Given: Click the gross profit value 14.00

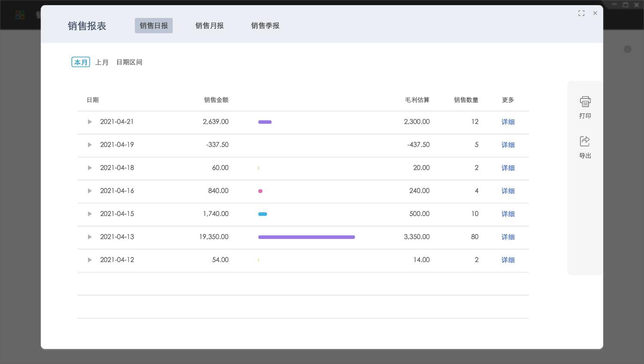Looking at the screenshot, I should [422, 260].
